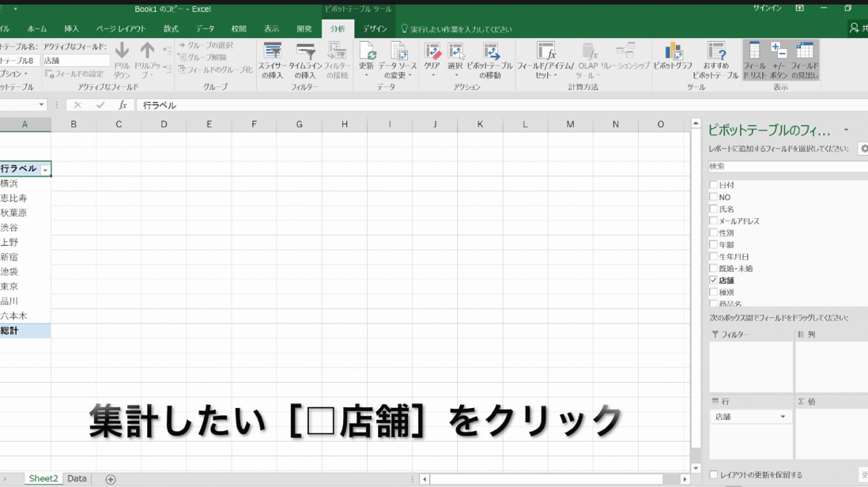The width and height of the screenshot is (868, 487).
Task: Click Group Field (フィールドのグループ化)
Action: coord(215,70)
